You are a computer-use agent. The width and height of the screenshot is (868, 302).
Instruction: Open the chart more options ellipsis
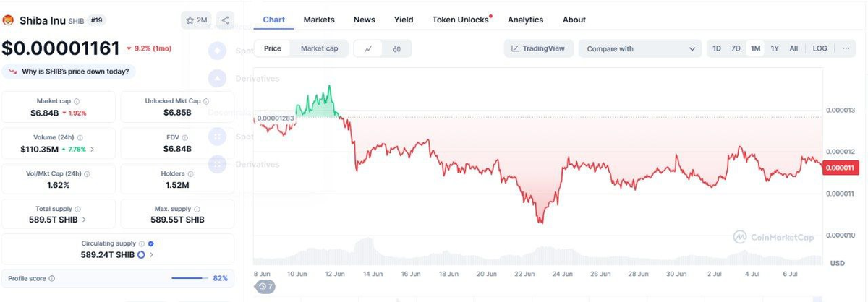(845, 48)
